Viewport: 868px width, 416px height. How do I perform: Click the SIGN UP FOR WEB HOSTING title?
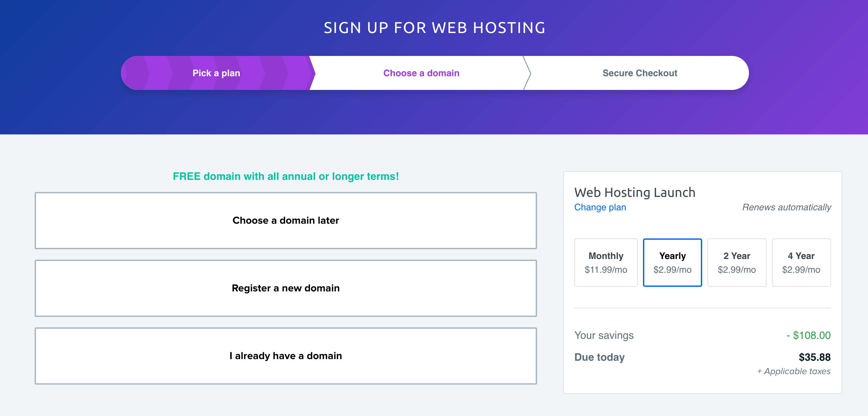[434, 28]
